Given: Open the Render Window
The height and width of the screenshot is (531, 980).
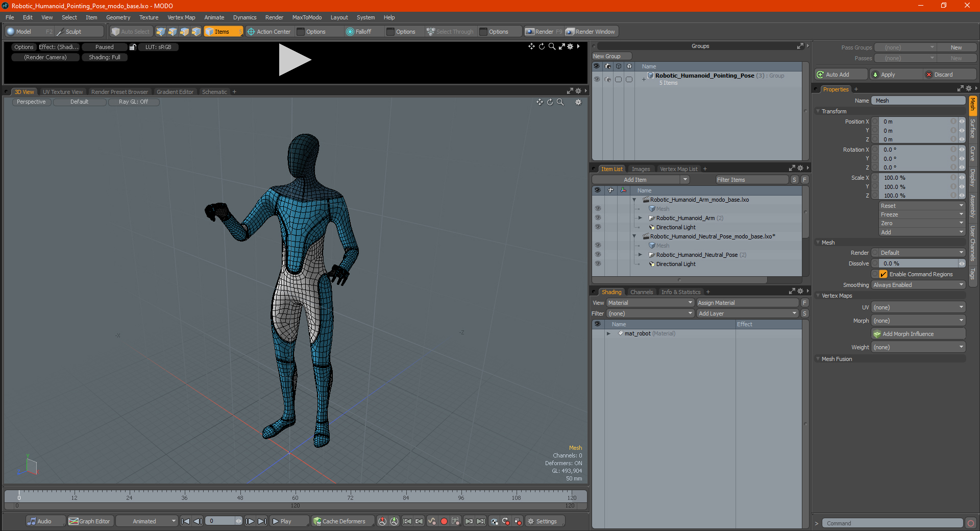Looking at the screenshot, I should point(591,32).
